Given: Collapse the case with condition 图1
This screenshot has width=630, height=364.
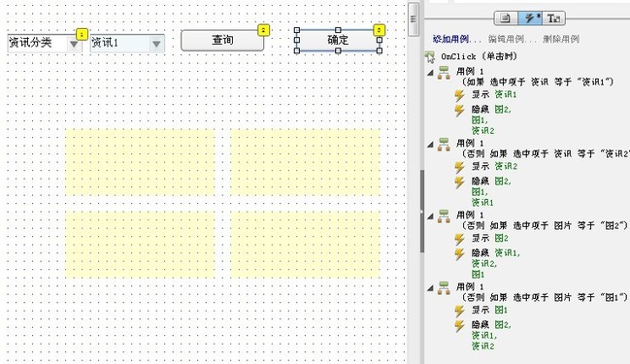Looking at the screenshot, I should pos(430,288).
